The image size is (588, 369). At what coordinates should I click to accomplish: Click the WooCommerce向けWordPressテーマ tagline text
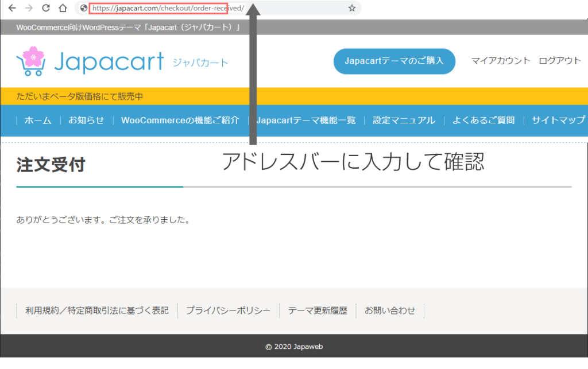coord(128,28)
